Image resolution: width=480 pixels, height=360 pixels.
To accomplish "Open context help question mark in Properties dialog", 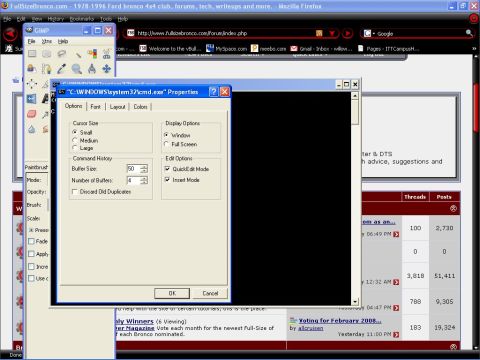I will pos(213,92).
